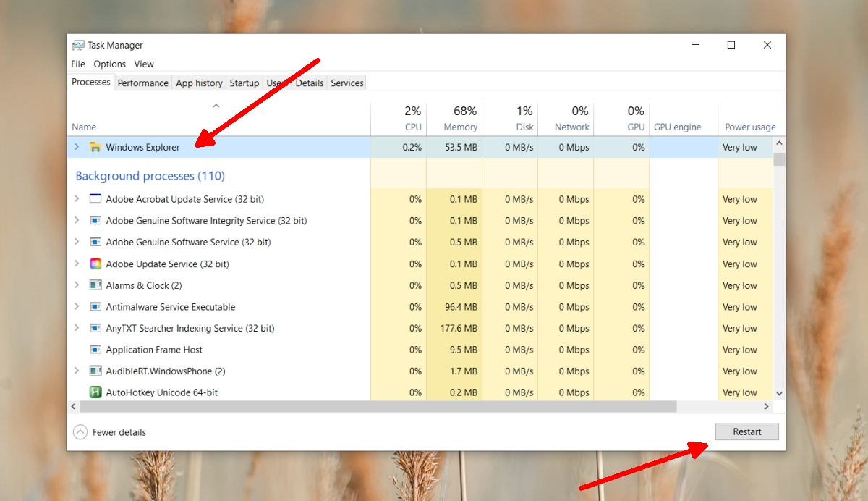The image size is (868, 501).
Task: Click the vertical scrollbar up arrow
Action: (779, 143)
